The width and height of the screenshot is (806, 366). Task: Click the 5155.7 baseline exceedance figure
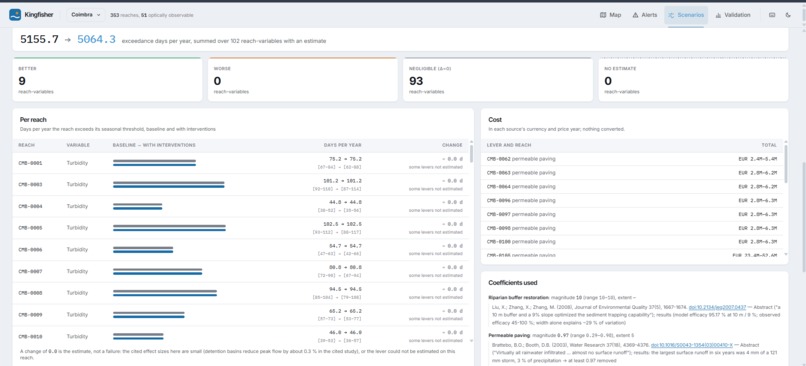39,40
